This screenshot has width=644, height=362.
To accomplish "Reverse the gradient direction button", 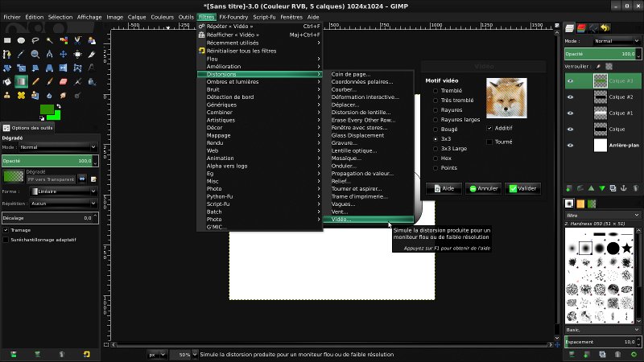I will click(82, 179).
